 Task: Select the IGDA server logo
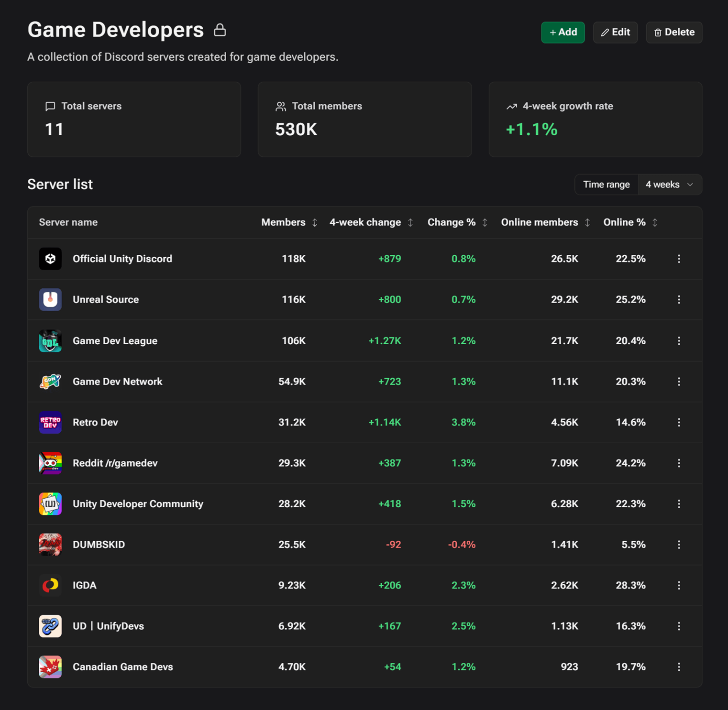click(50, 585)
